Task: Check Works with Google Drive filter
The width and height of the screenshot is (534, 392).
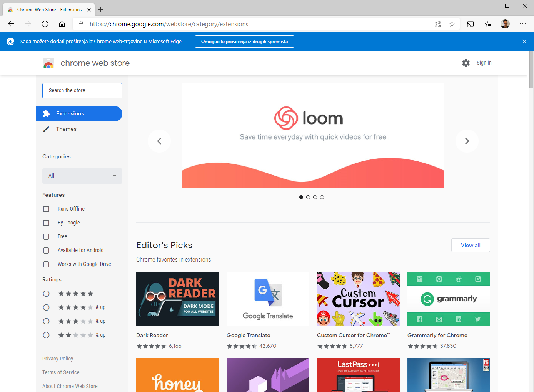Action: [46, 264]
